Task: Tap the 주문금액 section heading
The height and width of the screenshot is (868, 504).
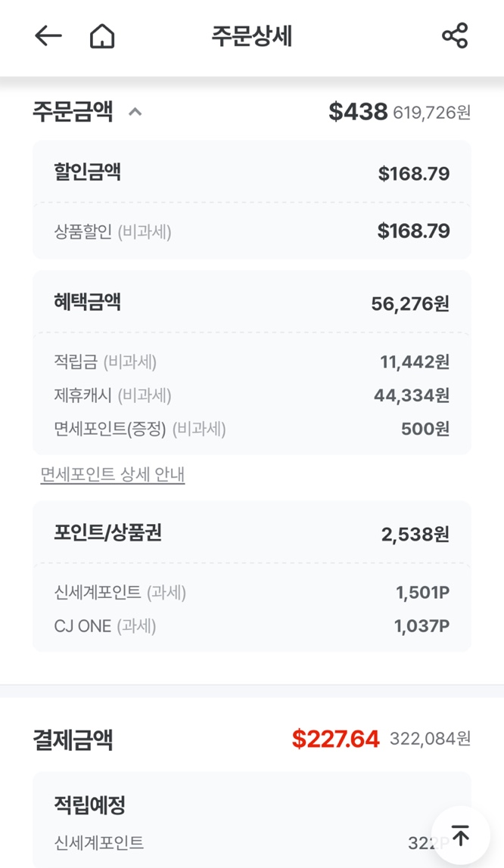Action: pos(73,112)
